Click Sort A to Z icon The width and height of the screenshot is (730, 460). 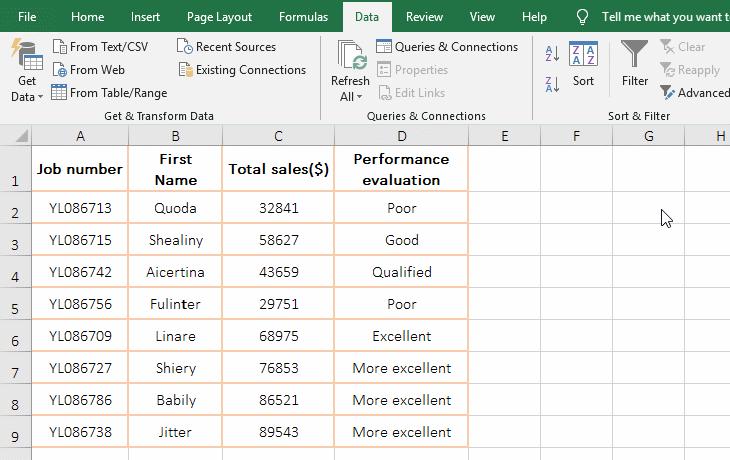coord(552,54)
